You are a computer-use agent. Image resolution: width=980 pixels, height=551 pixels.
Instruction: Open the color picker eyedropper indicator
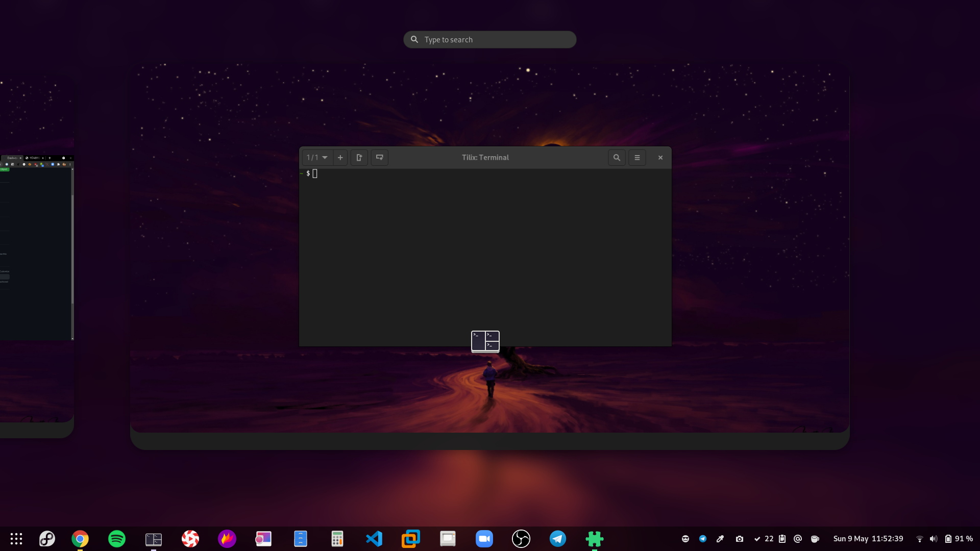point(720,539)
